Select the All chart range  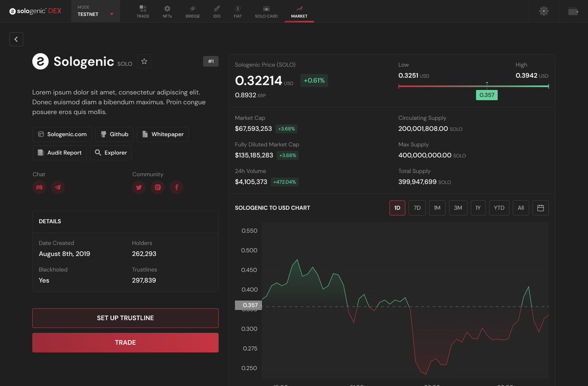[521, 208]
